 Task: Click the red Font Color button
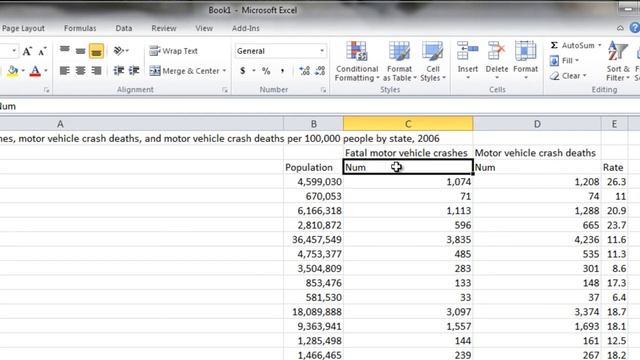(x=35, y=71)
